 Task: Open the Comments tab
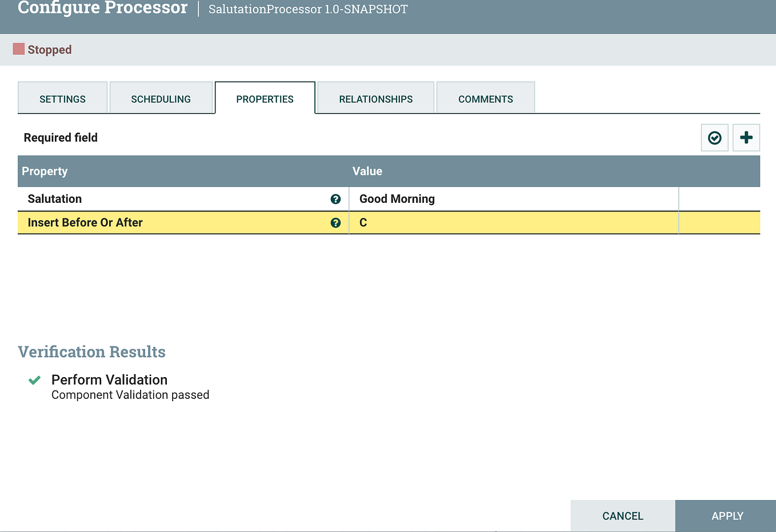(x=485, y=98)
